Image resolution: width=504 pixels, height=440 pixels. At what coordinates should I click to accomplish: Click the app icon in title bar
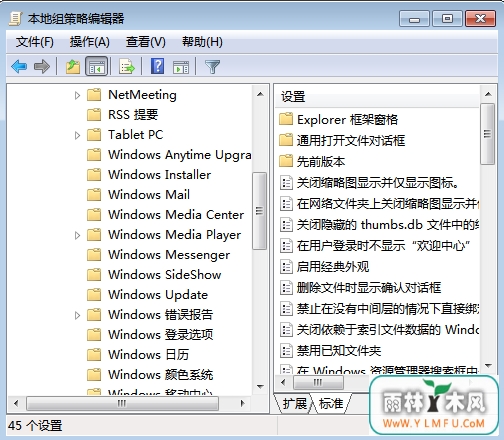15,18
